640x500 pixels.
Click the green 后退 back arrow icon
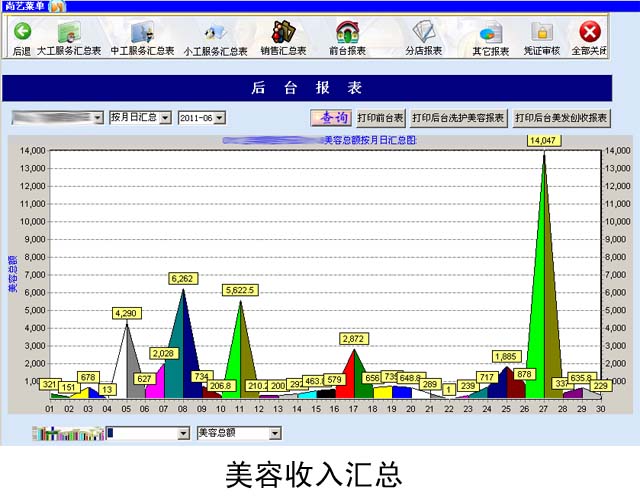pos(21,32)
